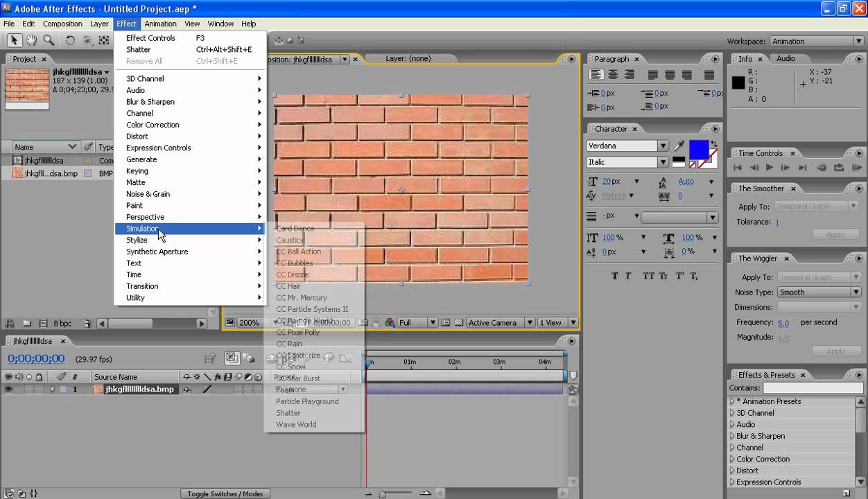Pick font color with the eyedropper
The image size is (868, 499).
click(x=679, y=146)
